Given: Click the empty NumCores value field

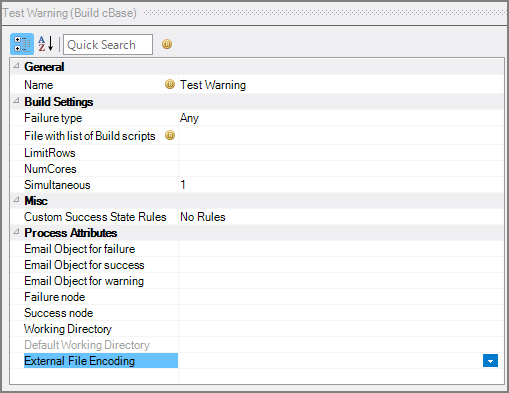Looking at the screenshot, I should (x=341, y=169).
